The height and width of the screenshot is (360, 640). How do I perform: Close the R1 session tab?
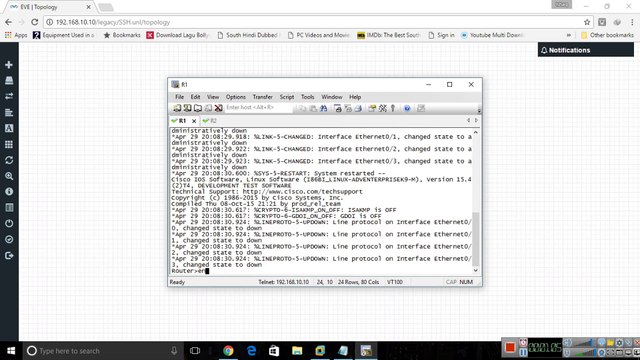(x=194, y=121)
